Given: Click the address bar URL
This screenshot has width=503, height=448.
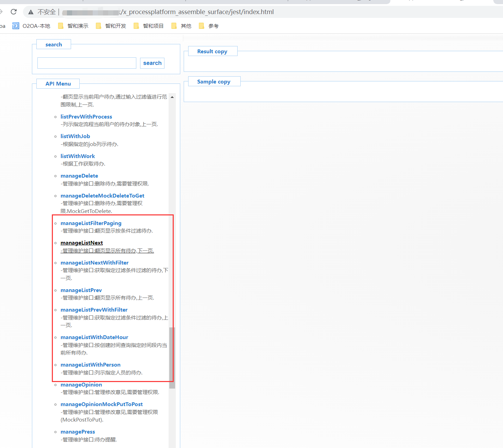Looking at the screenshot, I should [197, 12].
